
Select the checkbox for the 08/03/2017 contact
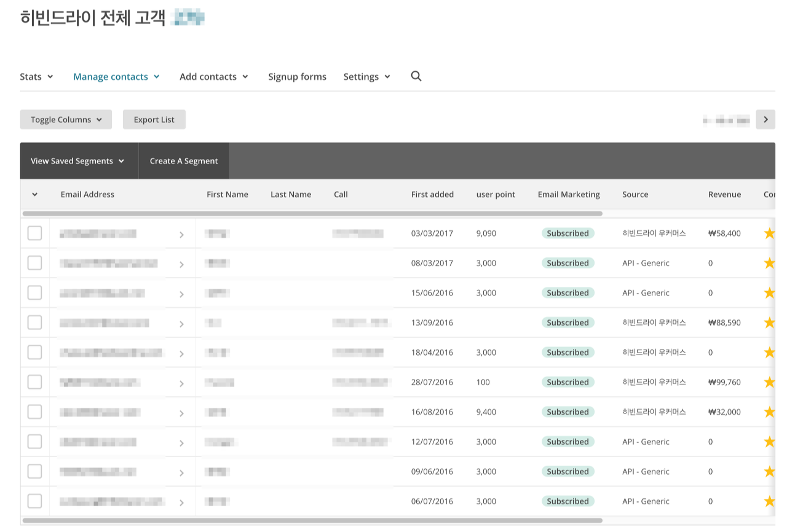tap(35, 263)
